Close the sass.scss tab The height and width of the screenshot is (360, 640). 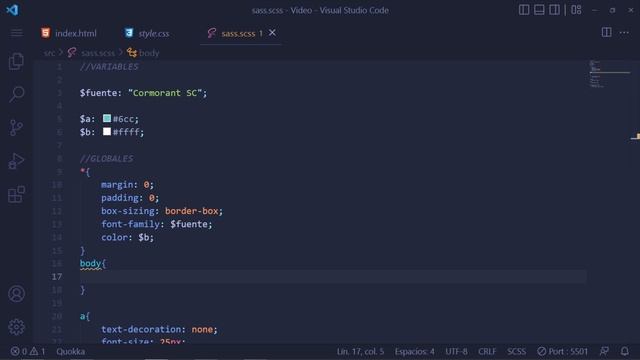[x=272, y=33]
